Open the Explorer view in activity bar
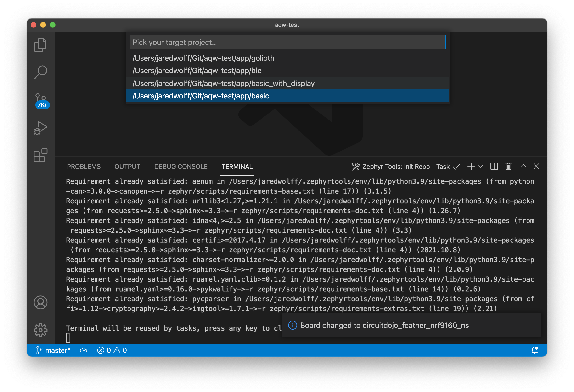 pyautogui.click(x=40, y=45)
